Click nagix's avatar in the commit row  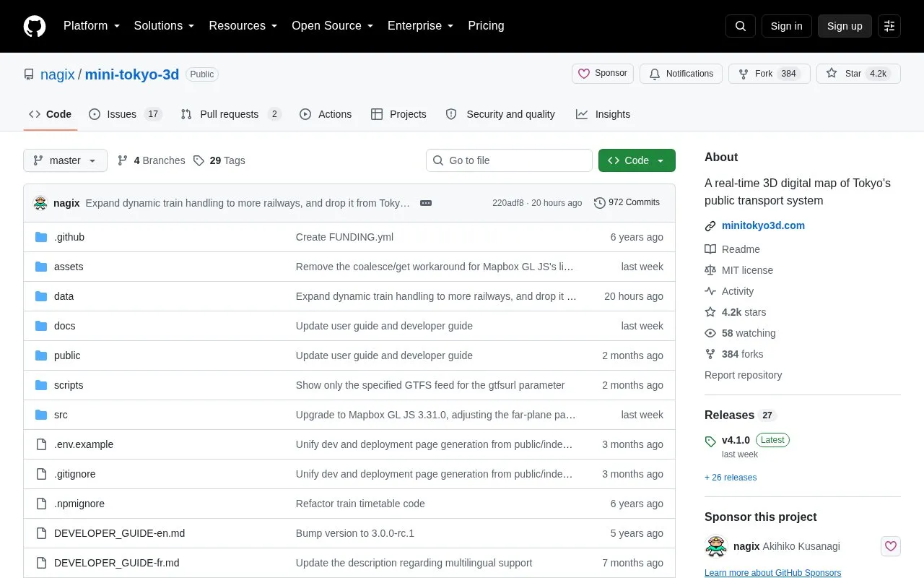(40, 203)
